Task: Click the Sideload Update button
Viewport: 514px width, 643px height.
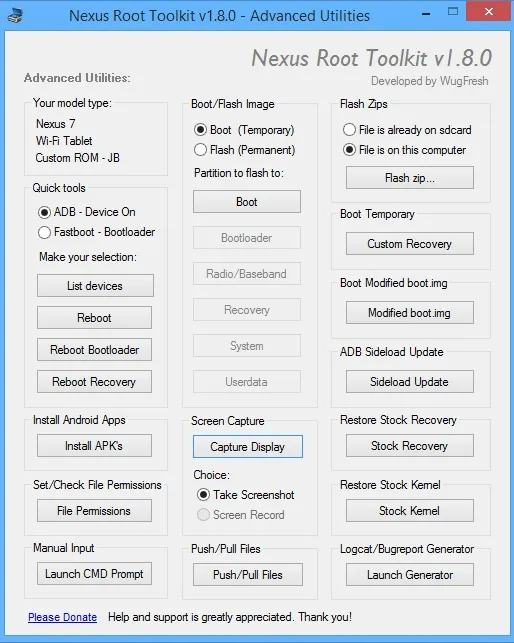Action: pyautogui.click(x=410, y=382)
